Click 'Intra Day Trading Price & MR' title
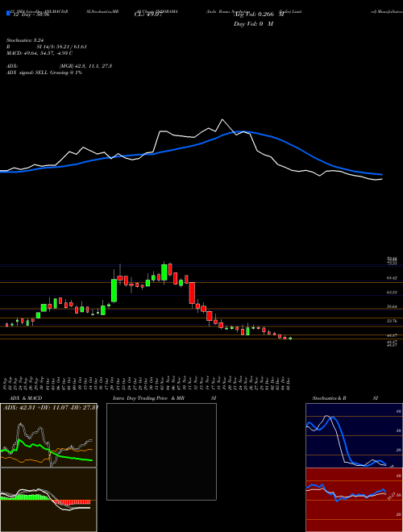This screenshot has width=403, height=532. tap(148, 398)
